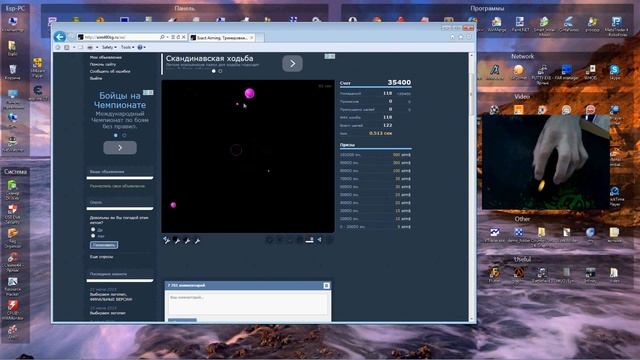Click the arrow button under Бойцы ad
Image resolution: width=640 pixels, height=360 pixels.
(x=120, y=148)
